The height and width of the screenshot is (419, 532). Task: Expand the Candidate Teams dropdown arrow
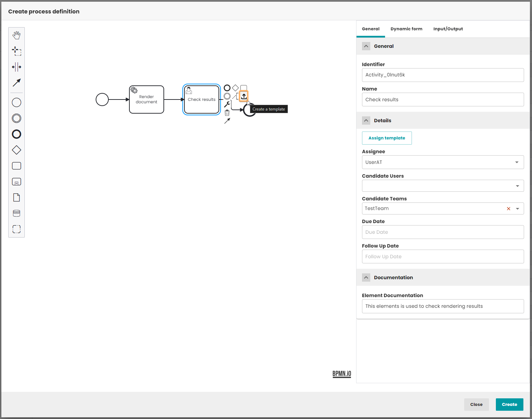517,209
